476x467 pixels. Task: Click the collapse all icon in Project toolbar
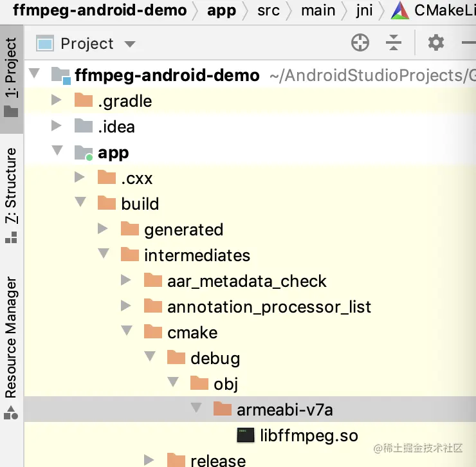(x=394, y=43)
